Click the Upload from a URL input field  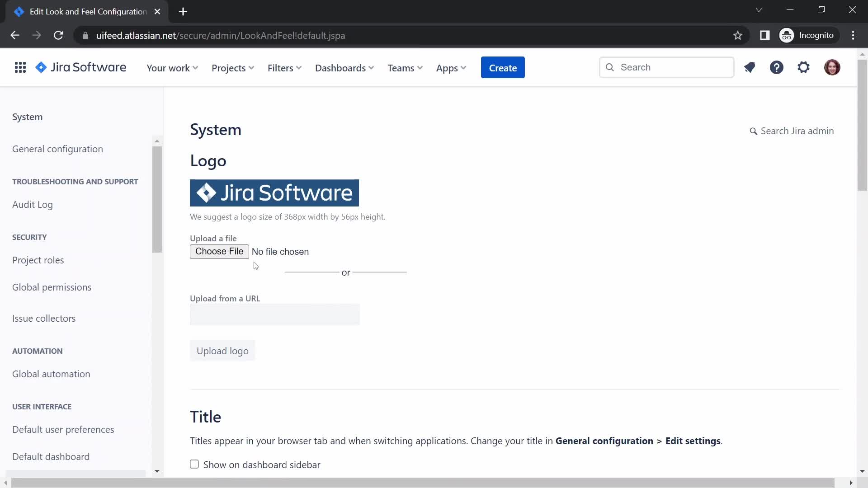pos(275,314)
